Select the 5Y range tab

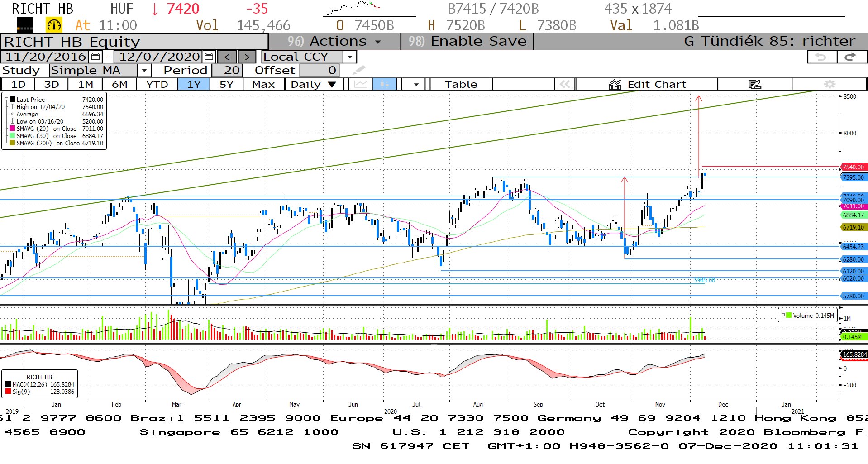226,84
